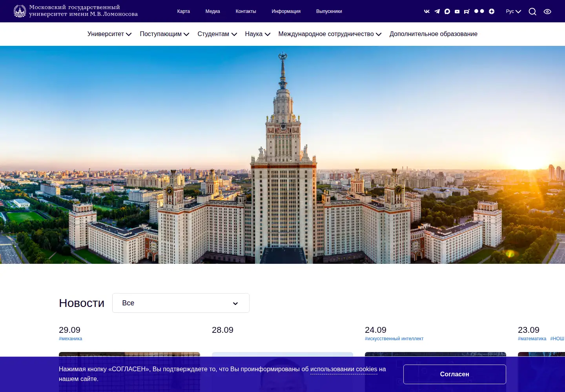
Task: Open the Информация link
Action: point(286,11)
